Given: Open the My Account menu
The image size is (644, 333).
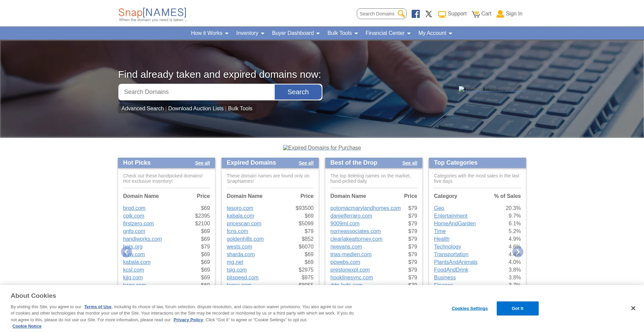Looking at the screenshot, I should (435, 33).
